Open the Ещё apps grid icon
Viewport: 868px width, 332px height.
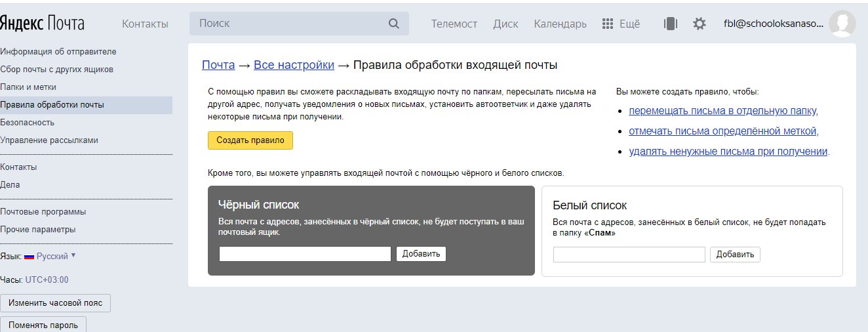(608, 24)
